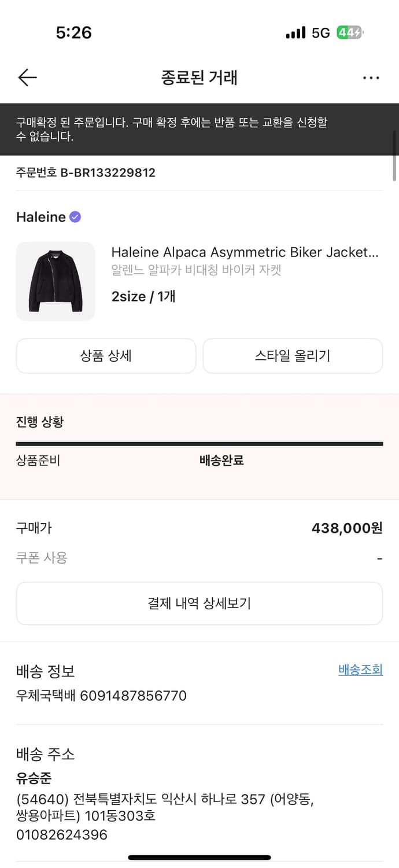Viewport: 399px width, 868px height.
Task: Tap the 스타일 올리기 button
Action: coord(293,356)
